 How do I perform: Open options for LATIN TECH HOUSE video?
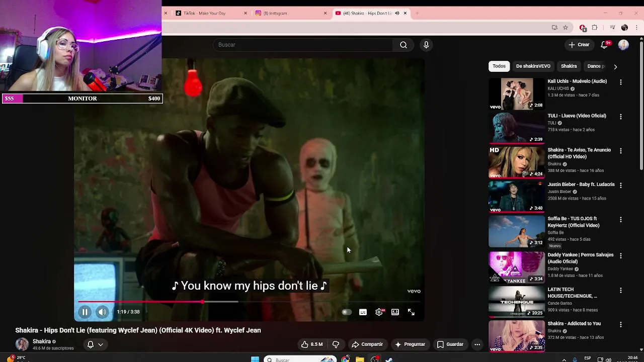click(621, 291)
